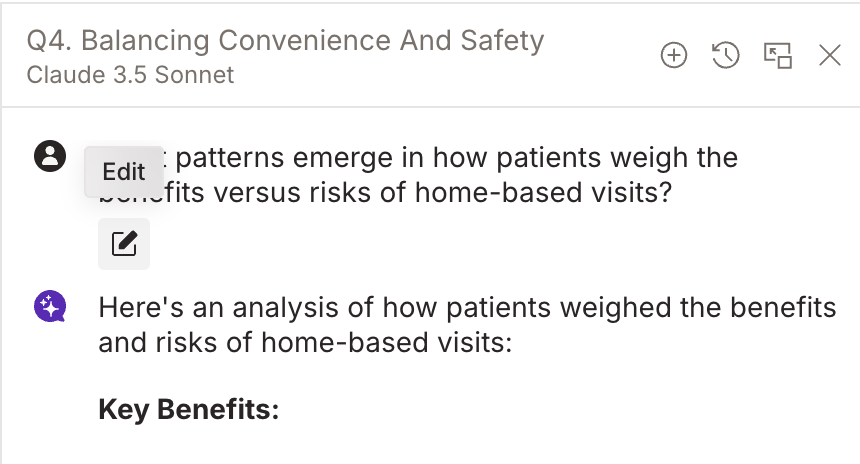Image resolution: width=860 pixels, height=464 pixels.
Task: Click the "Claude 3.5 Sonnet" model label
Action: [131, 75]
